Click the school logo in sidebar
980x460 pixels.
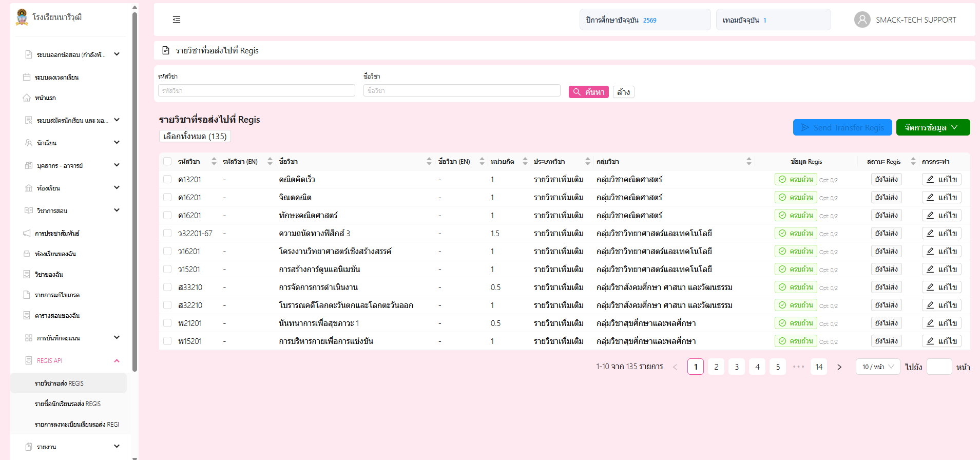[x=22, y=17]
